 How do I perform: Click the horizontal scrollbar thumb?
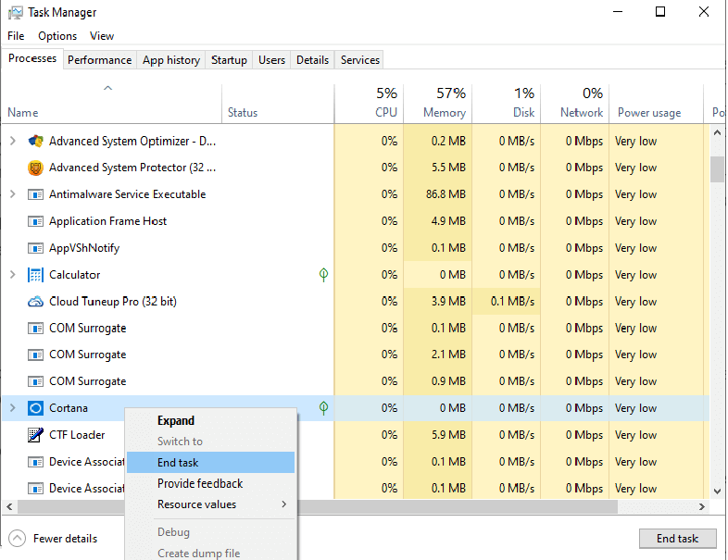(318, 507)
